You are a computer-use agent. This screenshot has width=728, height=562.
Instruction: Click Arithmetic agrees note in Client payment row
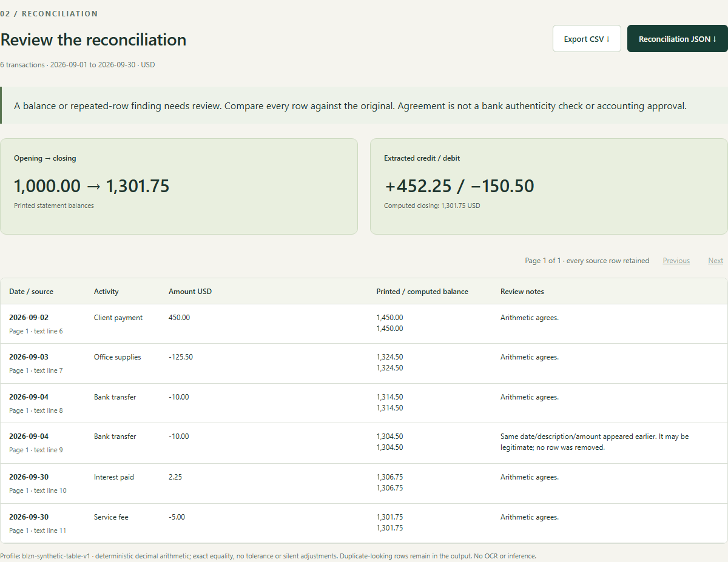click(x=530, y=318)
